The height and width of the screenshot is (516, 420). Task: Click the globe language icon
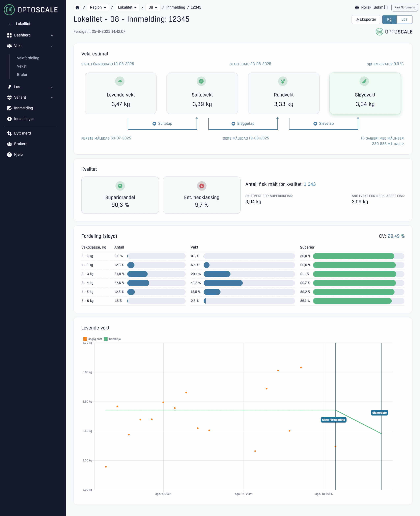[357, 7]
